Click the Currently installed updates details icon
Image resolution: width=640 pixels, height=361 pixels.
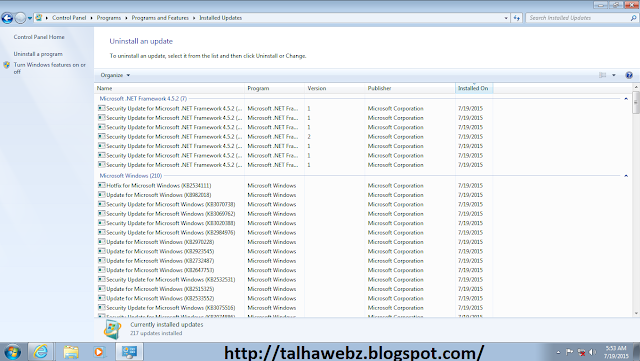tap(112, 329)
